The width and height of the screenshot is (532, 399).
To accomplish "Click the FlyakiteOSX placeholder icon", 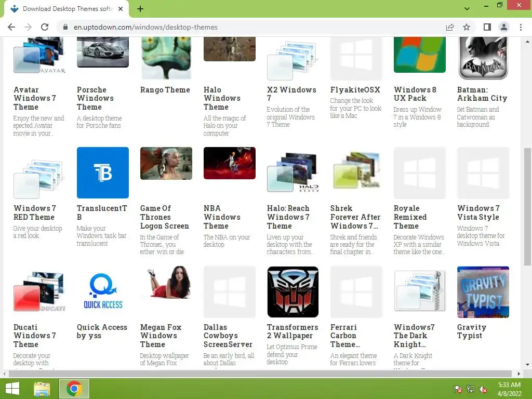I will (x=356, y=58).
